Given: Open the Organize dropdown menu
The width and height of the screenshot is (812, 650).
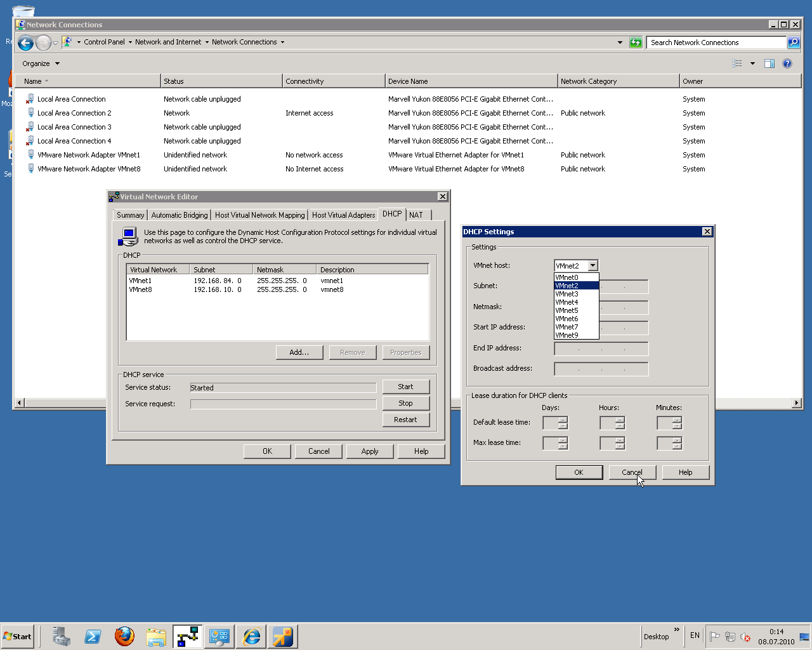Looking at the screenshot, I should click(x=41, y=63).
